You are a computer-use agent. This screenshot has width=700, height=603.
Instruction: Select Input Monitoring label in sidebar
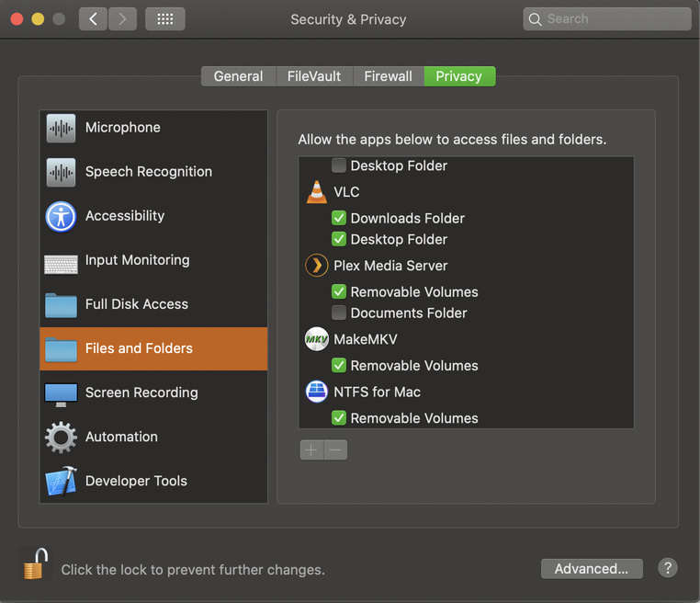[x=138, y=260]
